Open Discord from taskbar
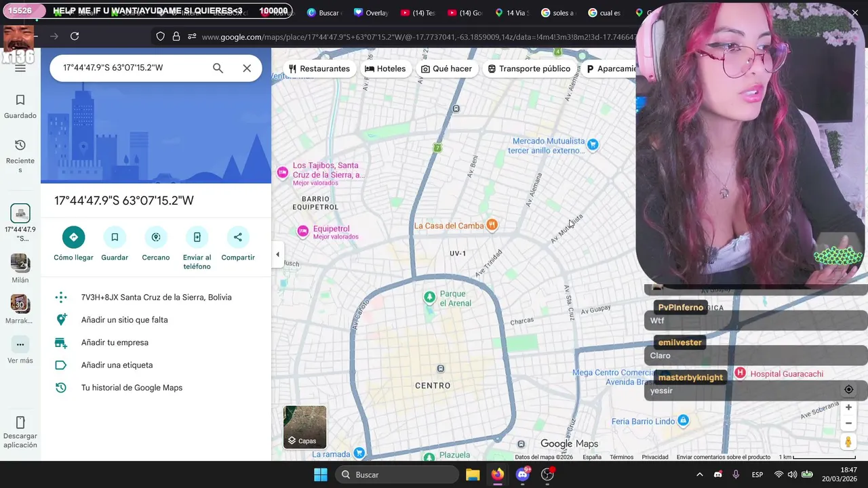Viewport: 868px width, 488px height. click(523, 474)
